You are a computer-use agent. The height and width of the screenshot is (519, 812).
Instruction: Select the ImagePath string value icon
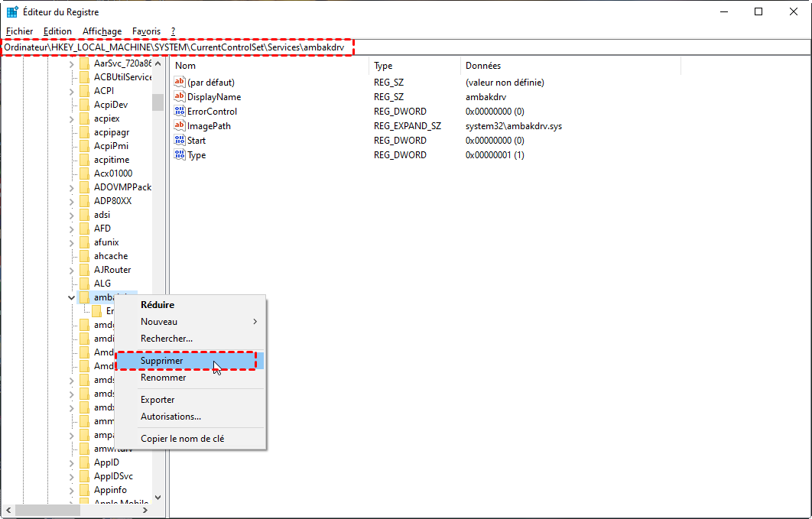coord(179,126)
